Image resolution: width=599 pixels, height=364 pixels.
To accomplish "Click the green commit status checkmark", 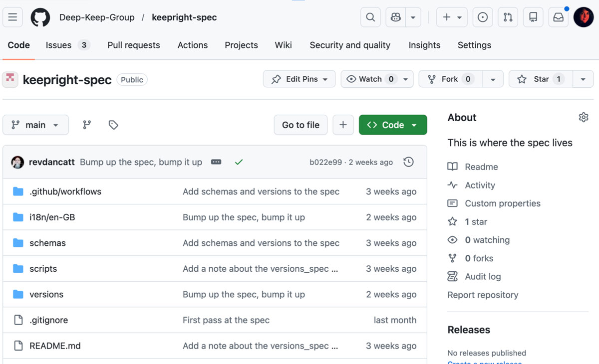I will [239, 162].
